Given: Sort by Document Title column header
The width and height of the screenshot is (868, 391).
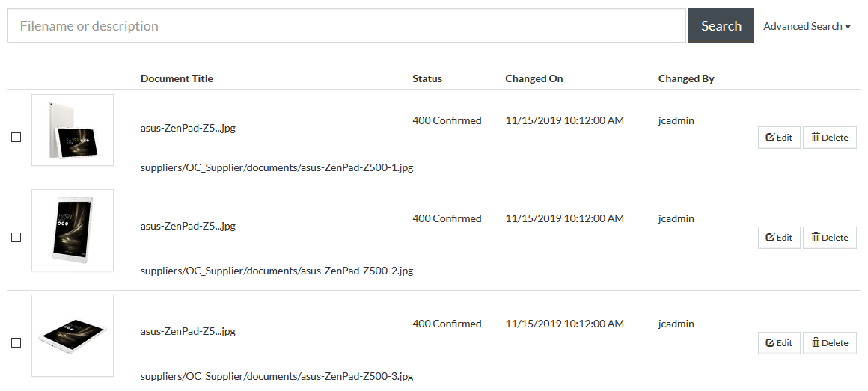Looking at the screenshot, I should pos(177,78).
